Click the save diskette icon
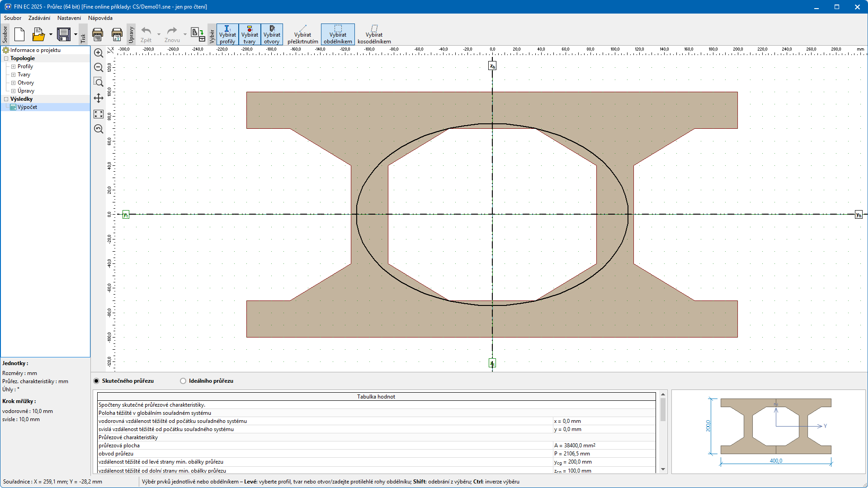This screenshot has width=868, height=488. click(x=64, y=34)
